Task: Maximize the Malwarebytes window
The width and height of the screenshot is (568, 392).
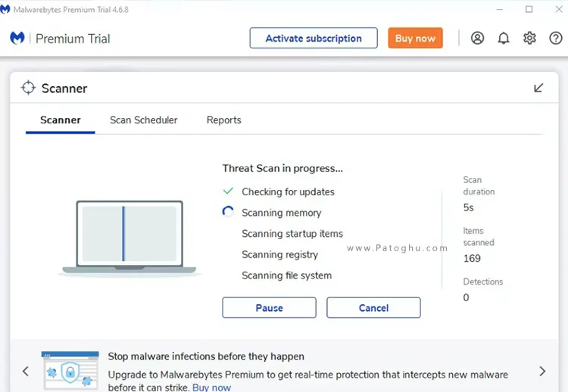Action: 529,9
